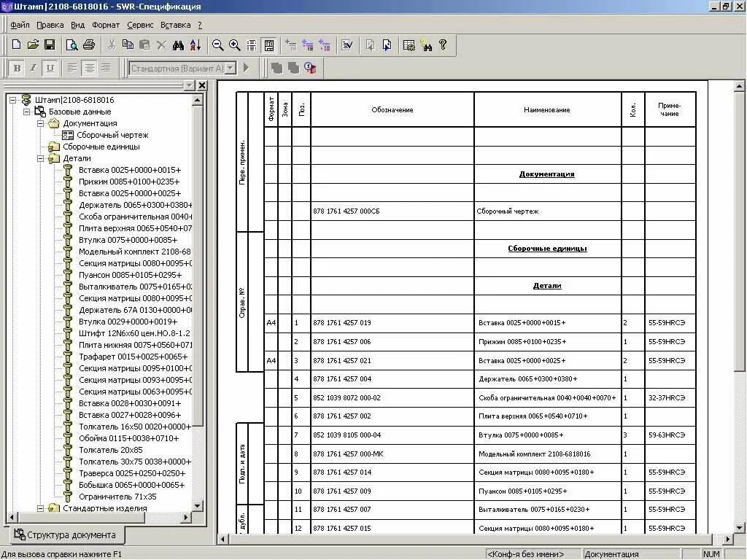Collapse the Документация tree node

coord(41,123)
